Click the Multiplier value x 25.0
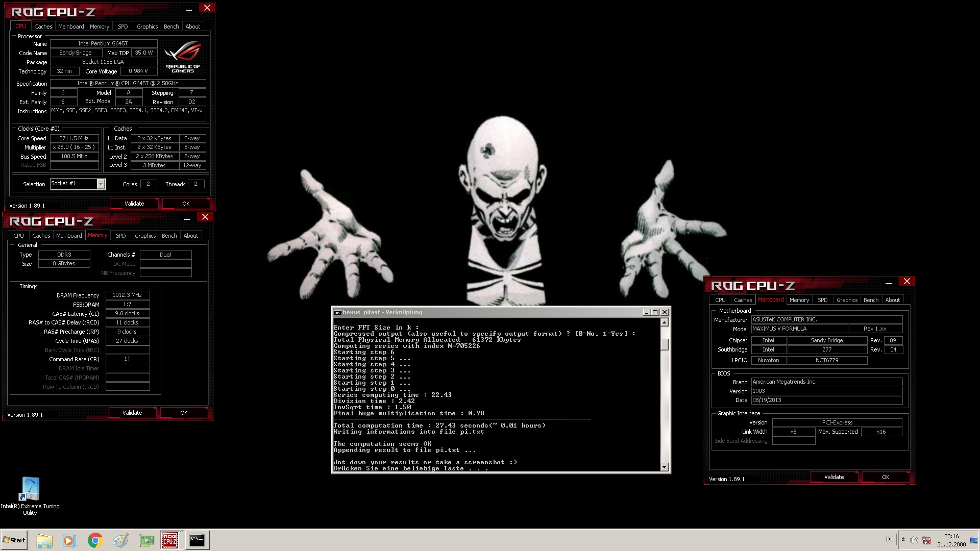The height and width of the screenshot is (551, 980). pyautogui.click(x=75, y=147)
